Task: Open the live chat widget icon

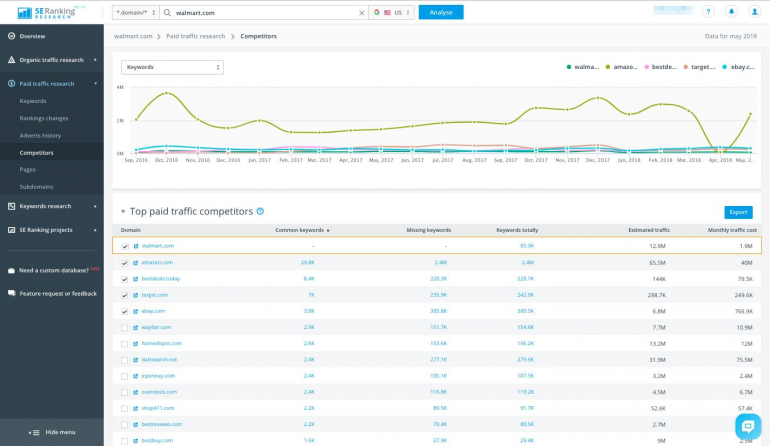Action: [747, 426]
